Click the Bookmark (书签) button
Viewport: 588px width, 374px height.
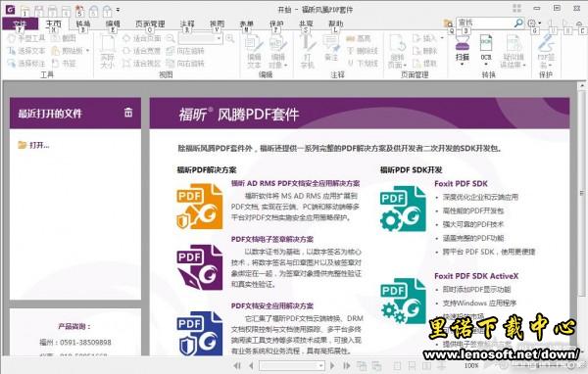click(x=64, y=64)
